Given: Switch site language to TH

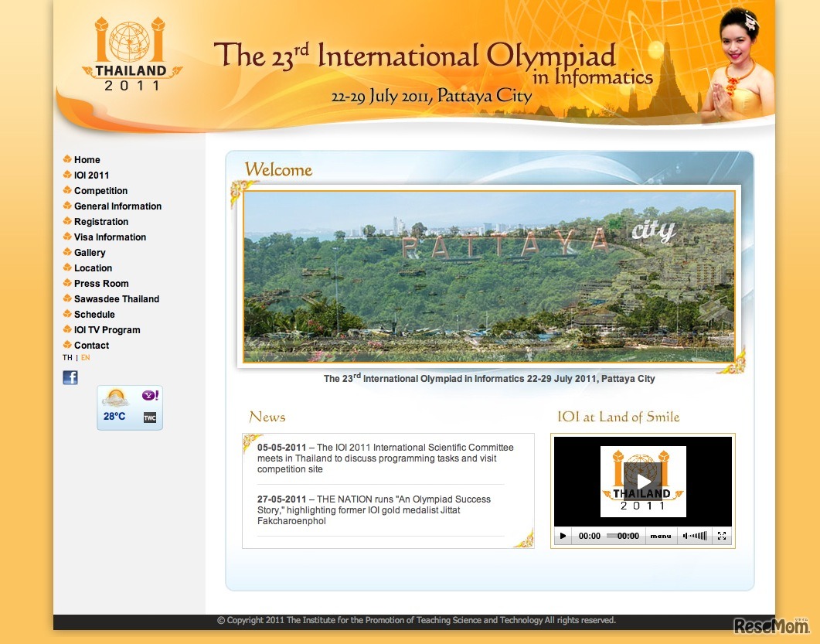Looking at the screenshot, I should pyautogui.click(x=67, y=357).
